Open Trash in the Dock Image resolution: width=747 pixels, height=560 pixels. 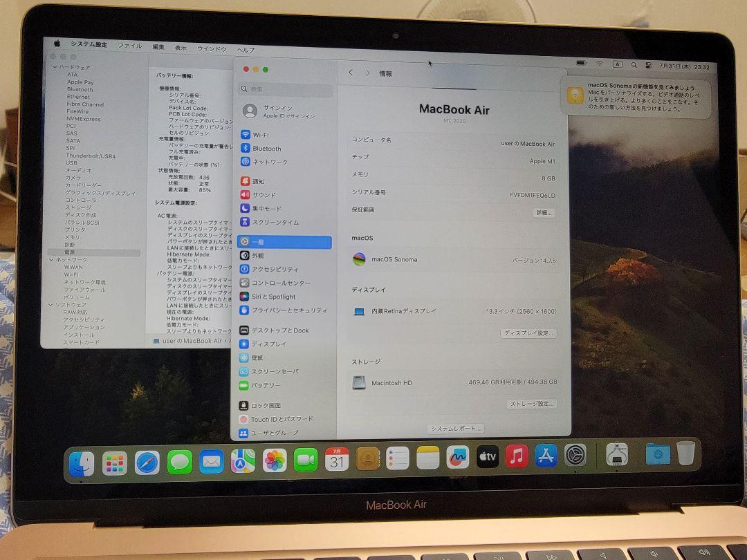coord(686,453)
